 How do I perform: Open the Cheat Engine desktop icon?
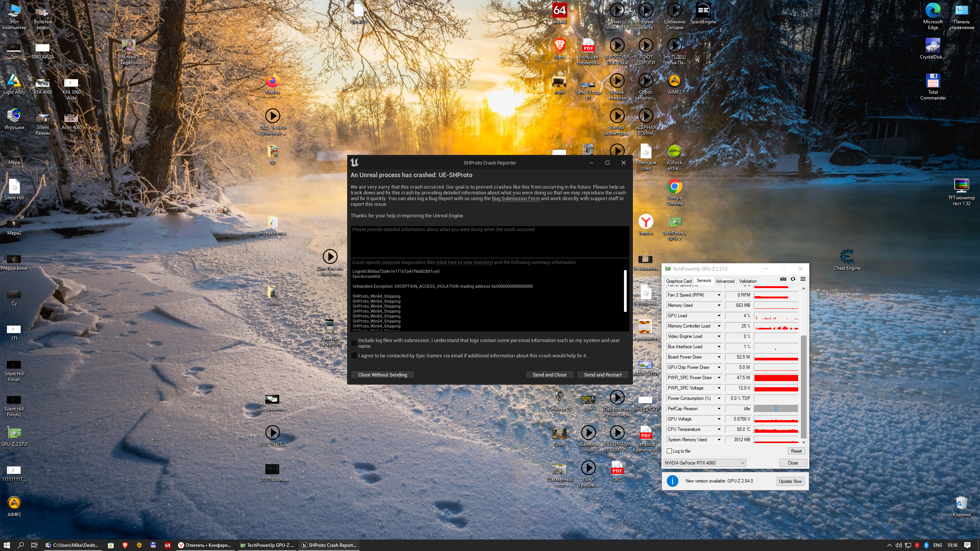[x=846, y=257]
